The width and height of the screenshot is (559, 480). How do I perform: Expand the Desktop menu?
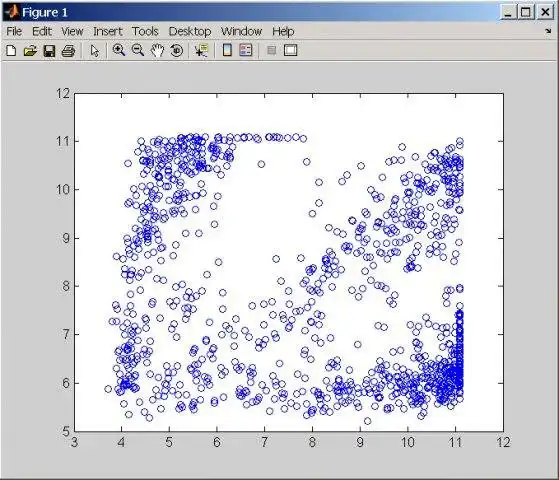[190, 31]
